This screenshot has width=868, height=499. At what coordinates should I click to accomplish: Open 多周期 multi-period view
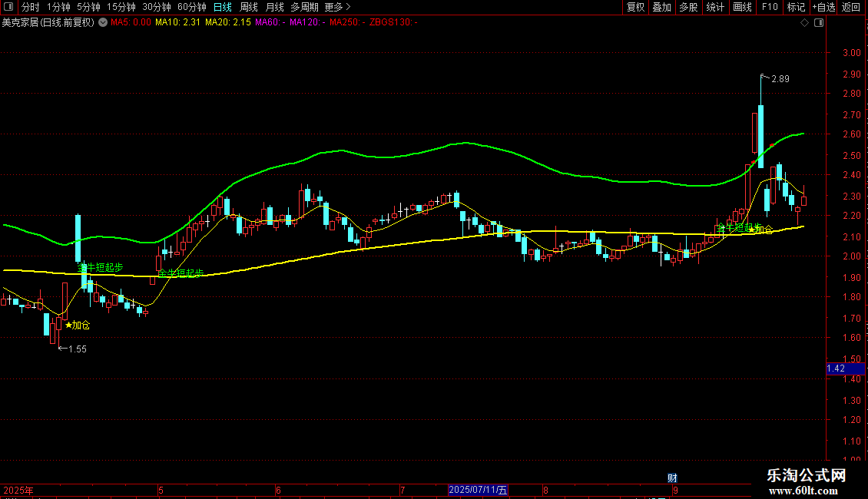(304, 7)
